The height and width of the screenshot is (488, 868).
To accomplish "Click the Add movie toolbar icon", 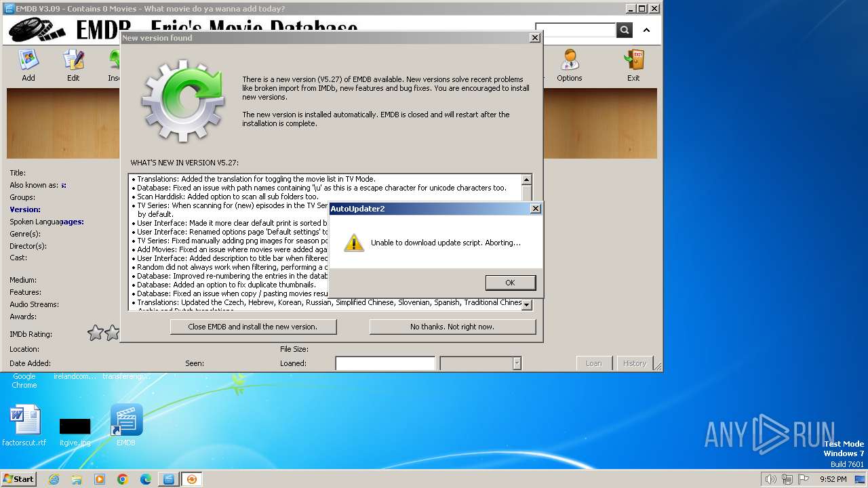I will [x=28, y=66].
